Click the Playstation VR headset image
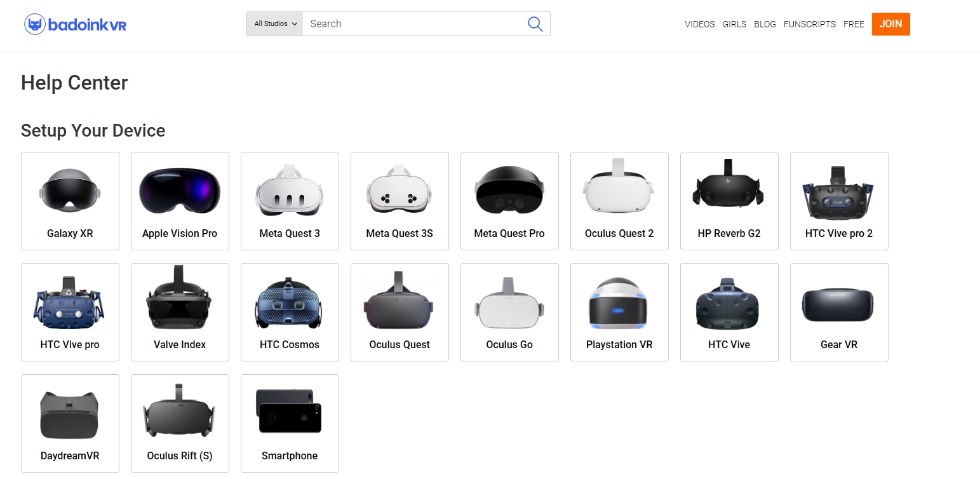Screen dimensions: 980x479 pos(619,300)
